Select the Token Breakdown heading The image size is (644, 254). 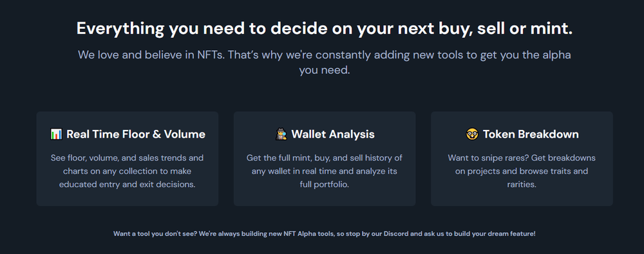531,134
